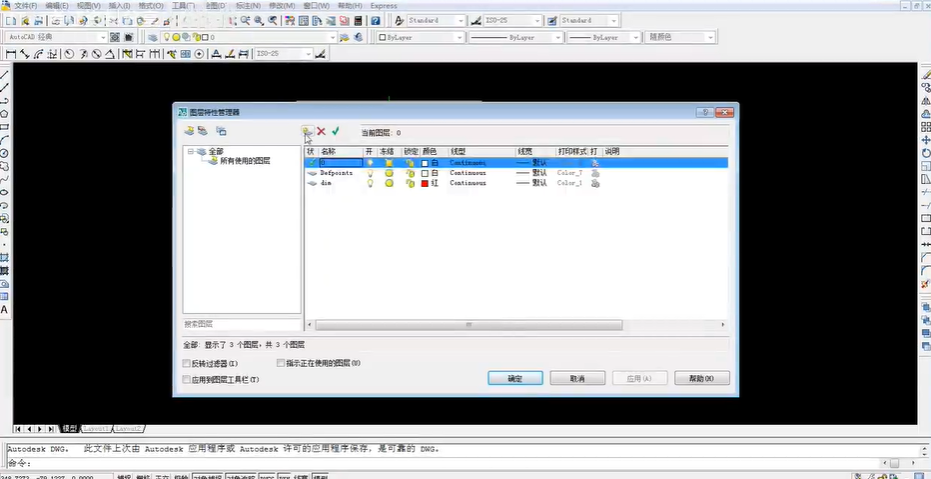Click the text style A icon

(x=399, y=21)
